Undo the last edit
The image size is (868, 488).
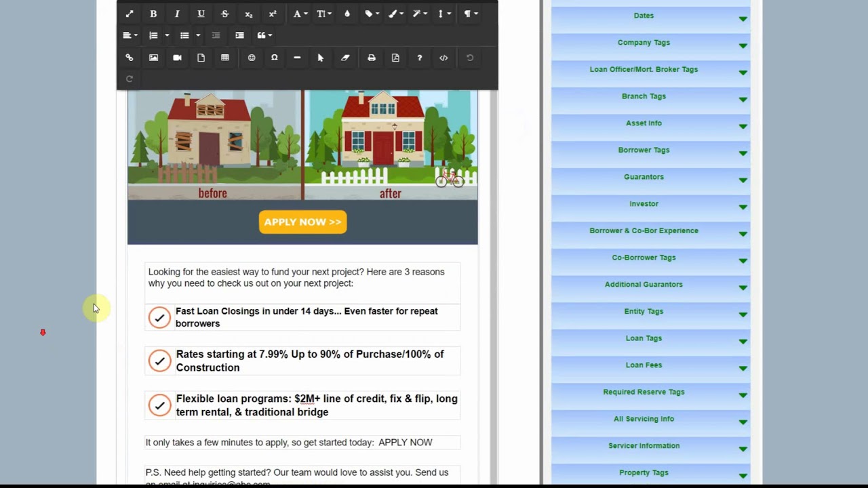coord(470,58)
